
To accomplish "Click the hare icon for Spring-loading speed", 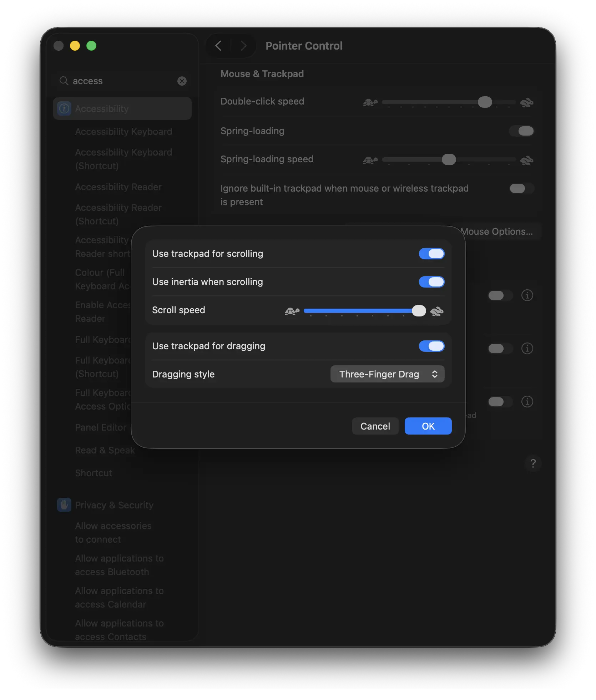I will [x=527, y=161].
